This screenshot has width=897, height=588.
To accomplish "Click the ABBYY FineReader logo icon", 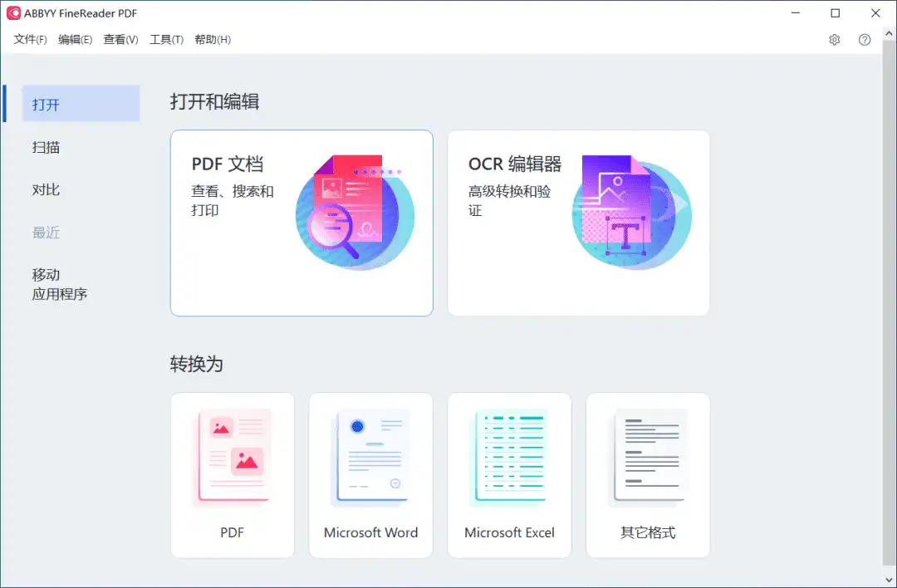I will tap(13, 13).
